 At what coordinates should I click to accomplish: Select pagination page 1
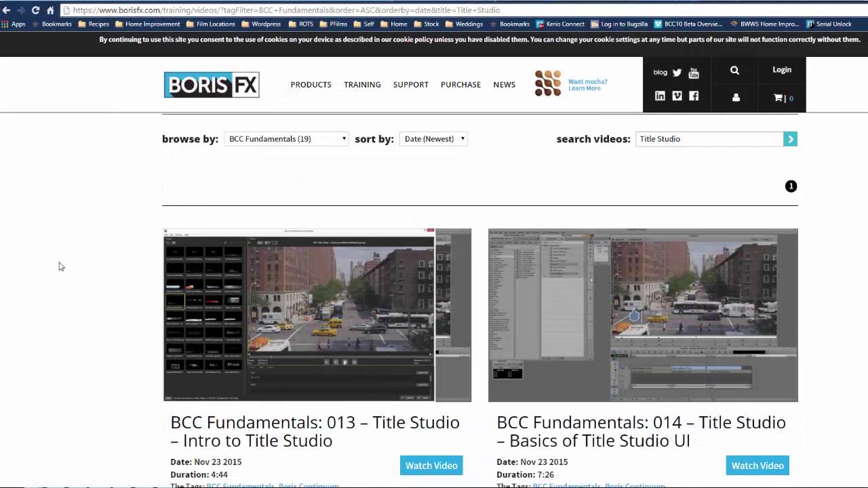pos(791,186)
